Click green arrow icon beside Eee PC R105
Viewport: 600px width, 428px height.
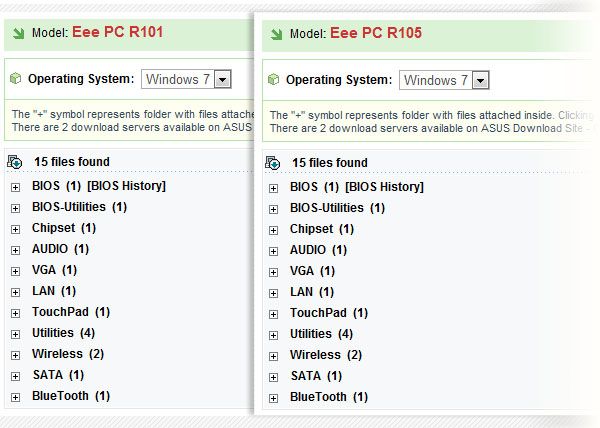point(276,34)
